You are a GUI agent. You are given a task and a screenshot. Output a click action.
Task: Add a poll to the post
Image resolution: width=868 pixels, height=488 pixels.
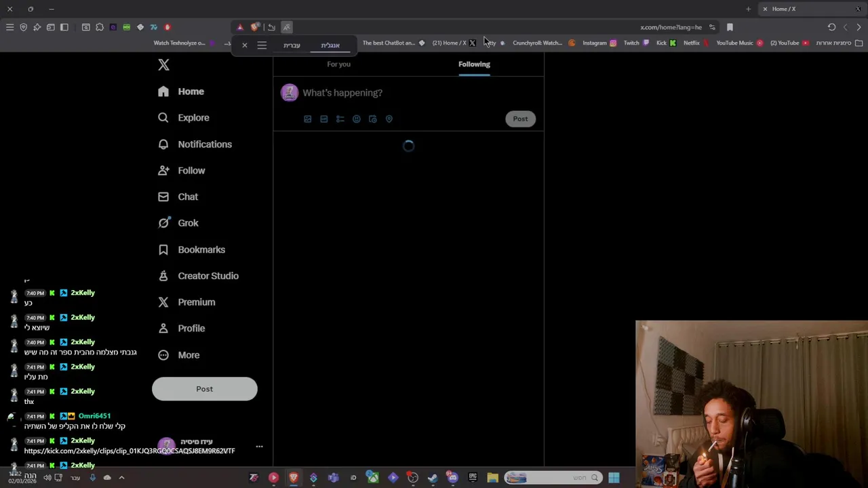[x=340, y=119]
